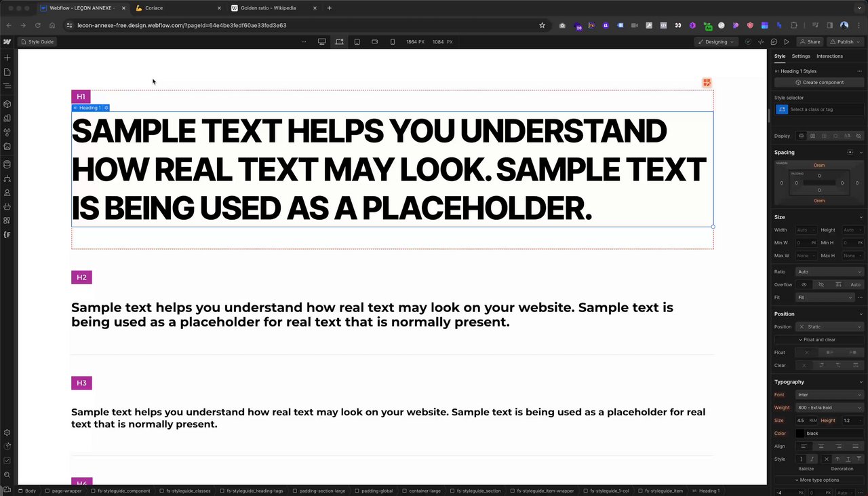
Task: Open the comments bubble icon
Action: 774,41
